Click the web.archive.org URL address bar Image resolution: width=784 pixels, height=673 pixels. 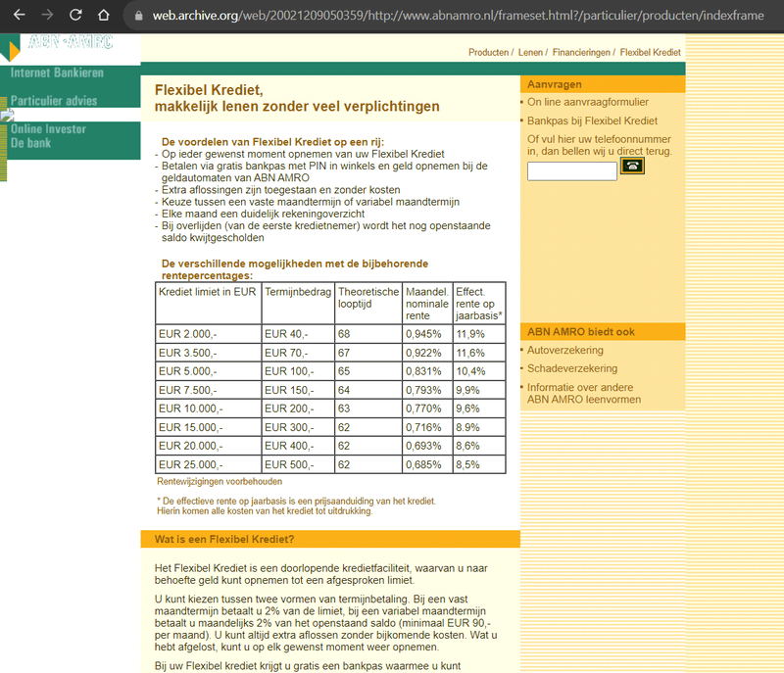click(458, 16)
